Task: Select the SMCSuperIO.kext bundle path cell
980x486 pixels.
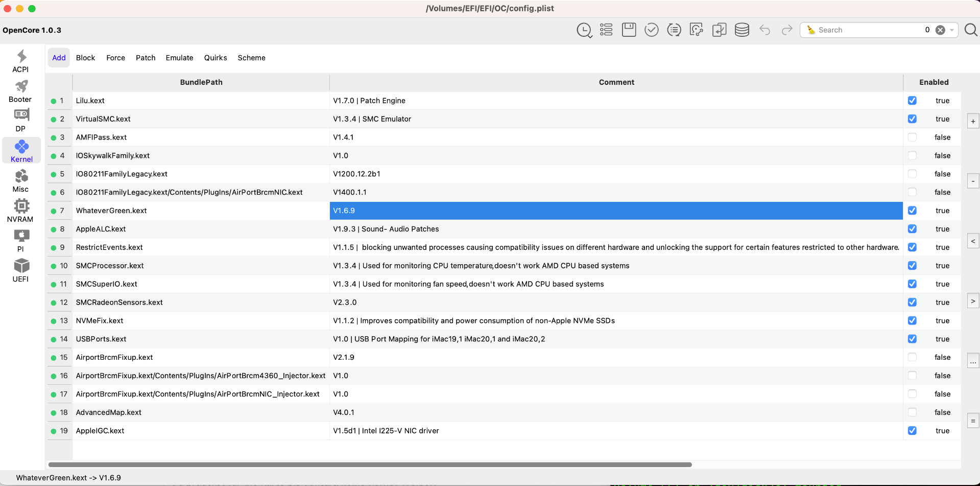Action: pos(201,284)
